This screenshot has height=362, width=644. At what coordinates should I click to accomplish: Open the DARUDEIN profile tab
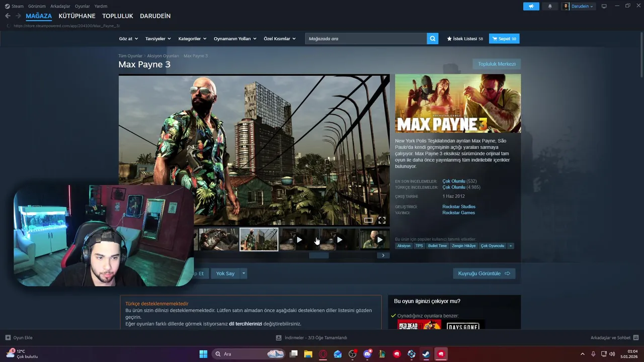pyautogui.click(x=155, y=16)
